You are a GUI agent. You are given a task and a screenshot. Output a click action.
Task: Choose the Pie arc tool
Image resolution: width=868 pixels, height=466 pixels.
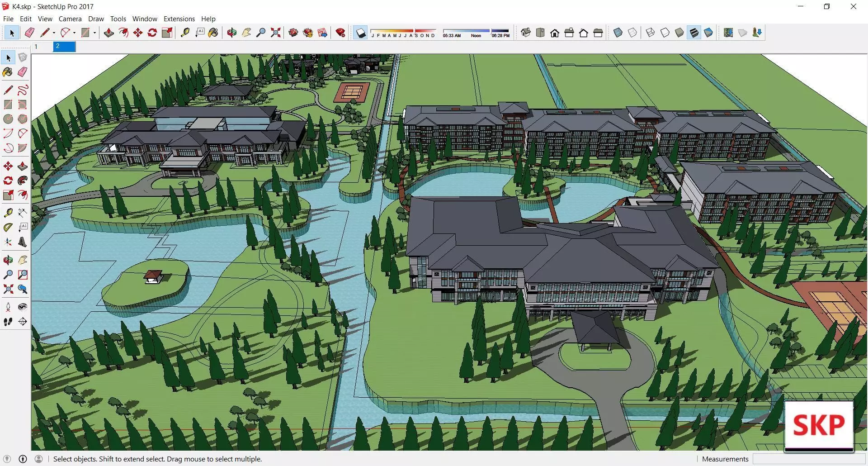click(23, 148)
